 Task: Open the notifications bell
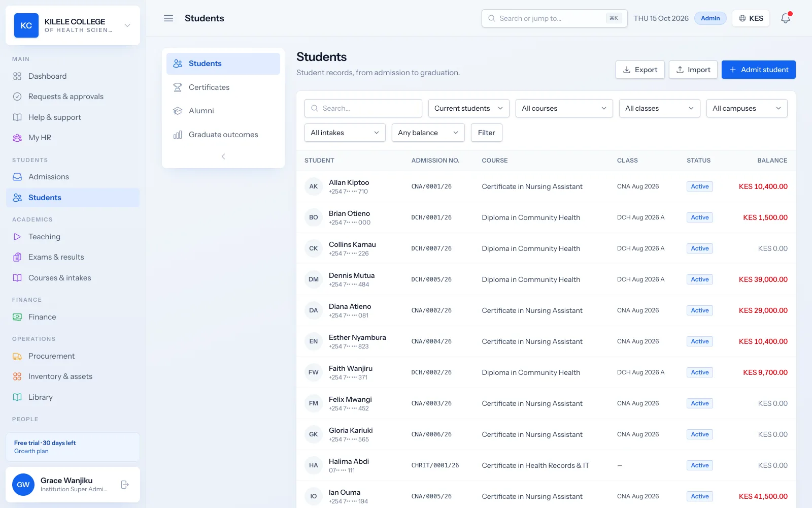[x=786, y=18]
